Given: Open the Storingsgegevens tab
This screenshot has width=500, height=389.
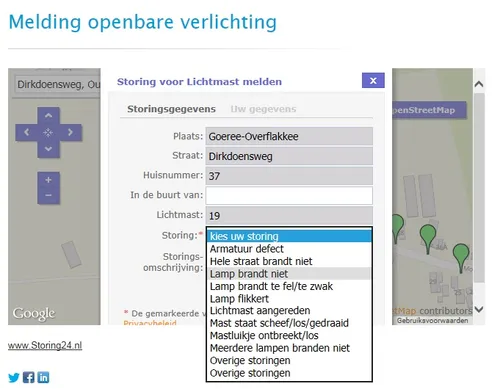Looking at the screenshot, I should coord(171,109).
